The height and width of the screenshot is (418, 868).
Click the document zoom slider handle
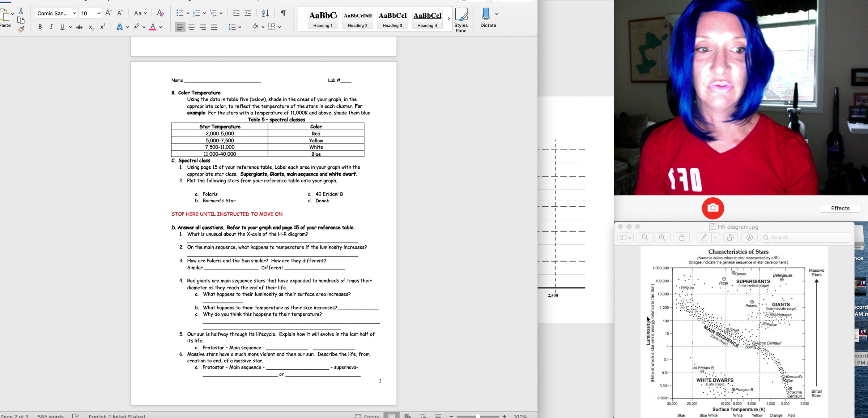[x=478, y=416]
